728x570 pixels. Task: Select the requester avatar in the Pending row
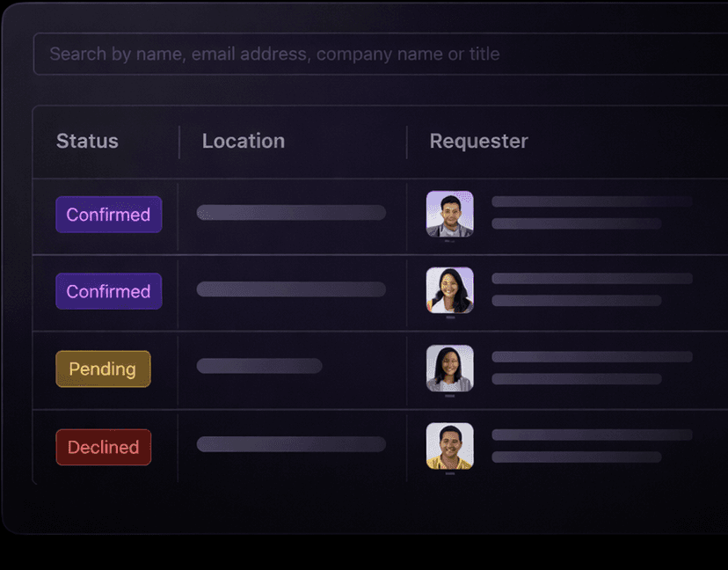coord(449,368)
